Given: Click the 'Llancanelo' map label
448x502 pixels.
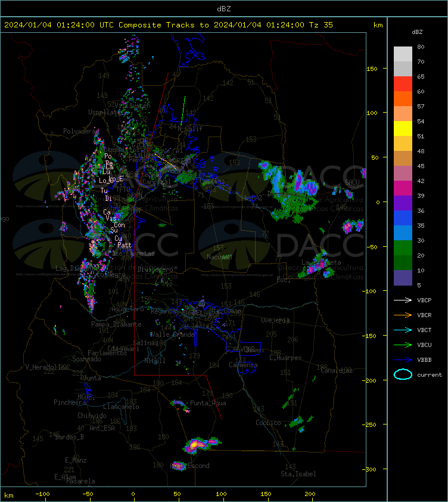Looking at the screenshot, I should pyautogui.click(x=121, y=407).
